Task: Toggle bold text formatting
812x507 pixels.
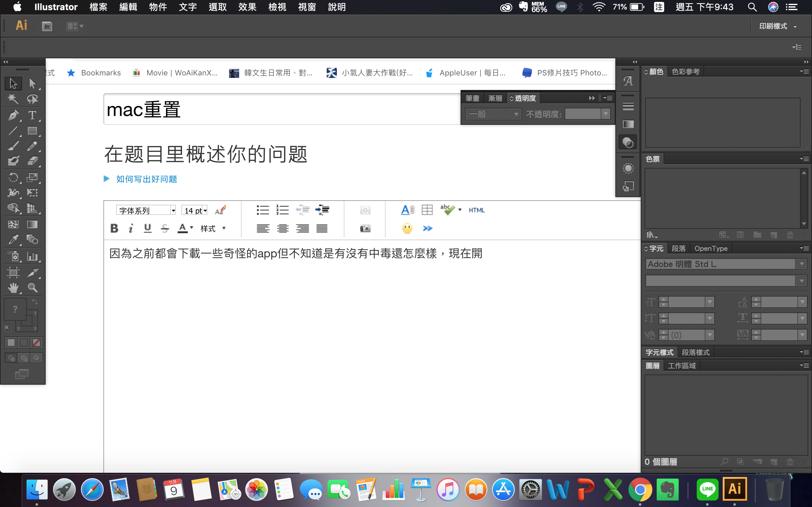Action: (x=114, y=228)
